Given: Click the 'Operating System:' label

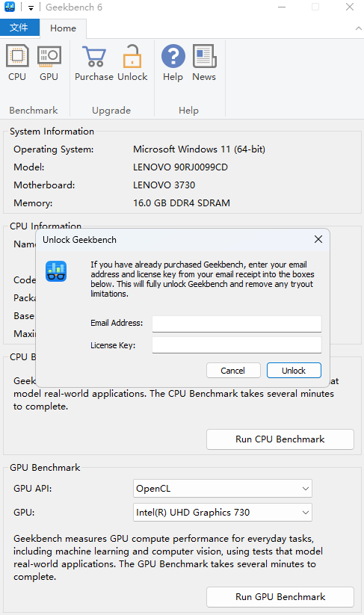Looking at the screenshot, I should pyautogui.click(x=54, y=149).
